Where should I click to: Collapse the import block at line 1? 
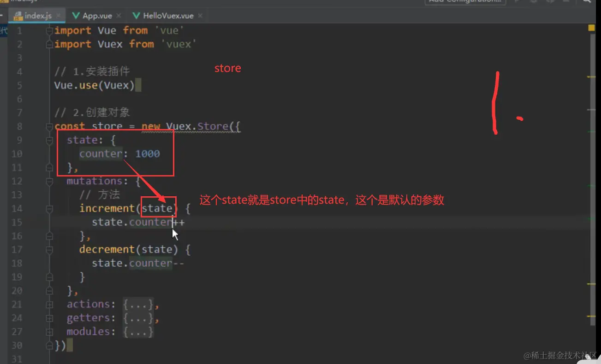(x=50, y=31)
